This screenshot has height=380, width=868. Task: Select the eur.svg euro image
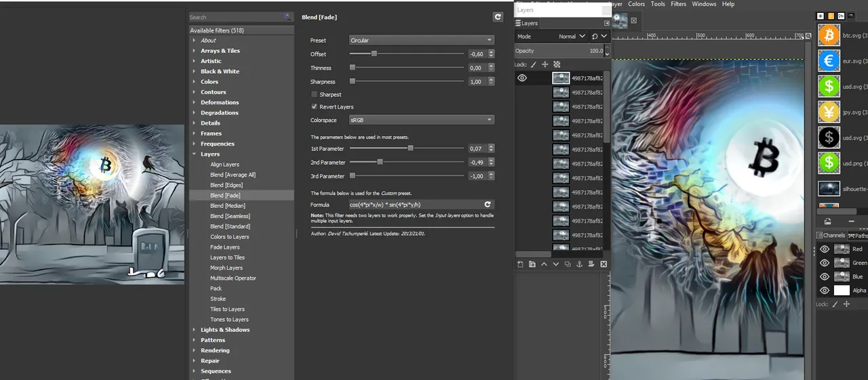[829, 61]
